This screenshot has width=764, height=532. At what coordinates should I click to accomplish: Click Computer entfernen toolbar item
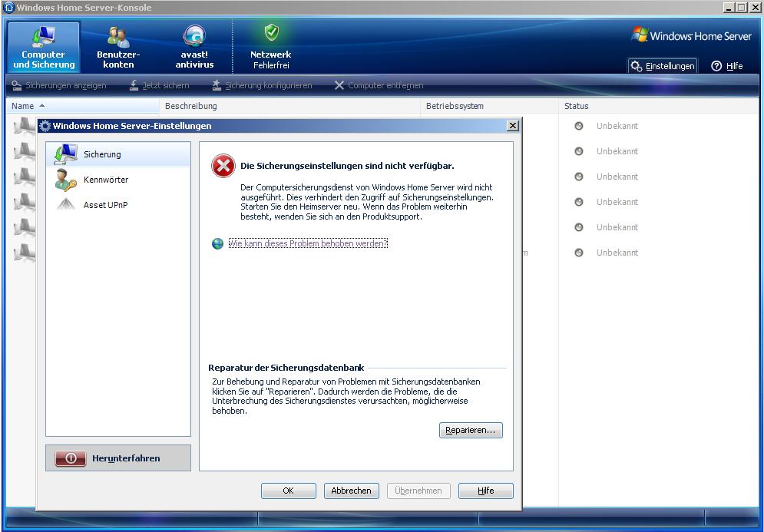pyautogui.click(x=379, y=86)
